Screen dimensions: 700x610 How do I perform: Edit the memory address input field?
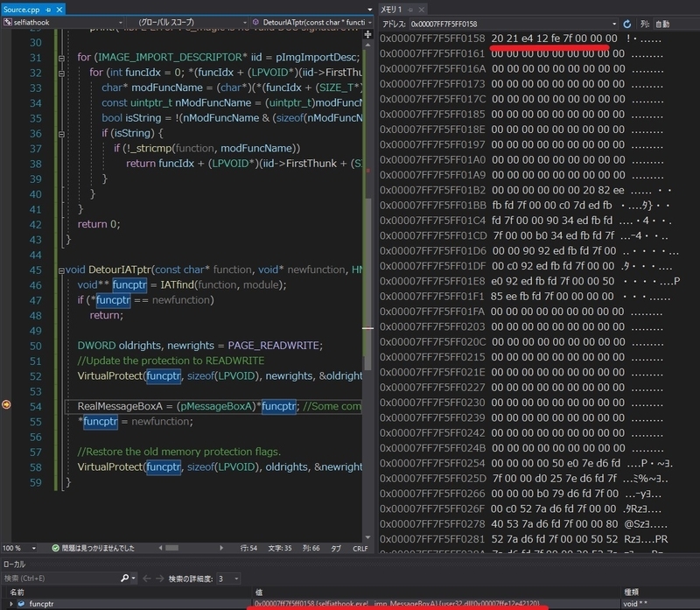(509, 25)
